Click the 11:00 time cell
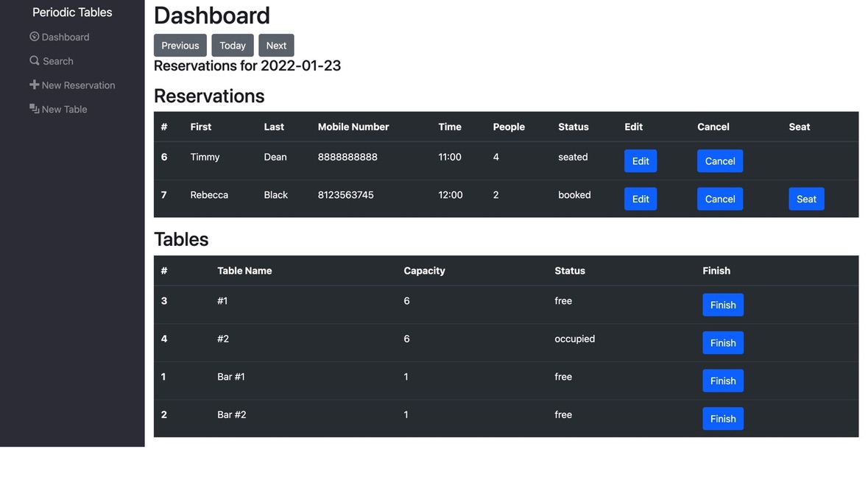Screen dimensions: 868x491 click(x=450, y=158)
